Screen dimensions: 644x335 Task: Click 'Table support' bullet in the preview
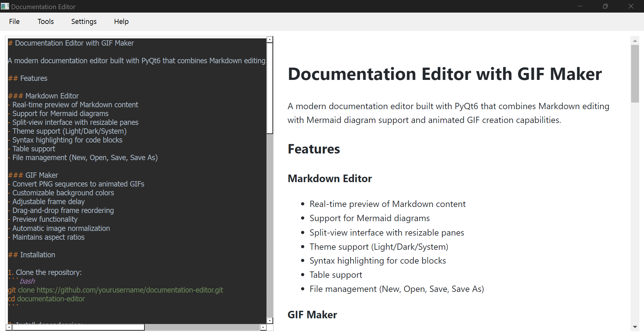[336, 275]
